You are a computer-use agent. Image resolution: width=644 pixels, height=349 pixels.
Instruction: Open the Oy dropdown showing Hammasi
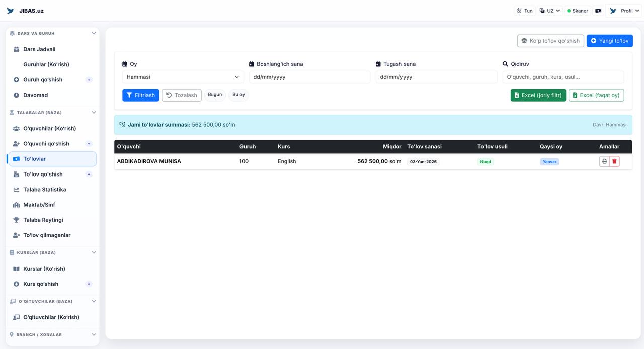pos(183,77)
